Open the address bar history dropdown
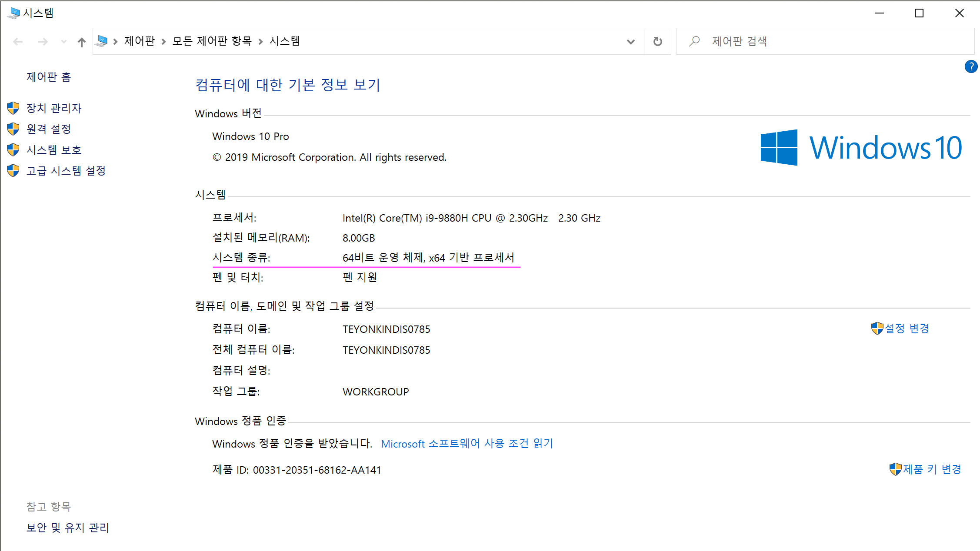This screenshot has width=980, height=551. tap(630, 42)
